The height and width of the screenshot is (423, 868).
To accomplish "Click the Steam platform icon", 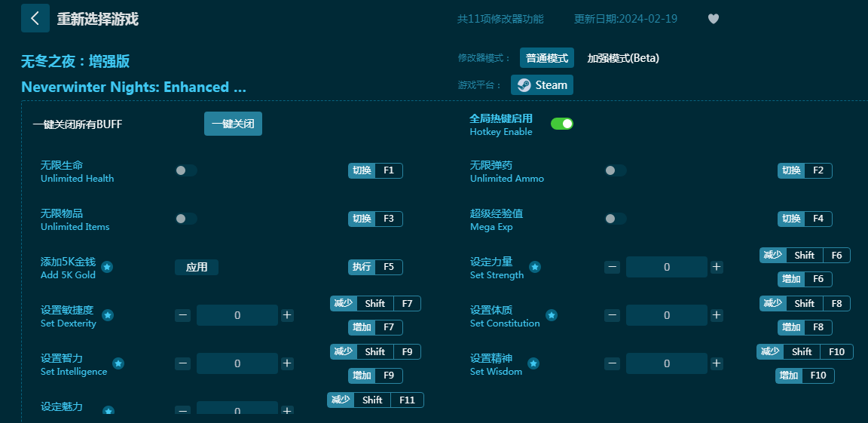I will (x=524, y=85).
